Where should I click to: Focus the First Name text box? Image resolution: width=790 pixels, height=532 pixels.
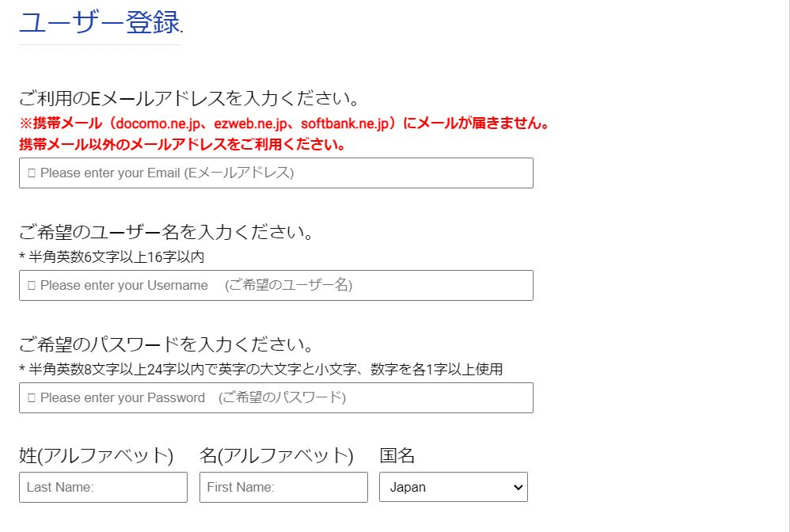pyautogui.click(x=283, y=487)
